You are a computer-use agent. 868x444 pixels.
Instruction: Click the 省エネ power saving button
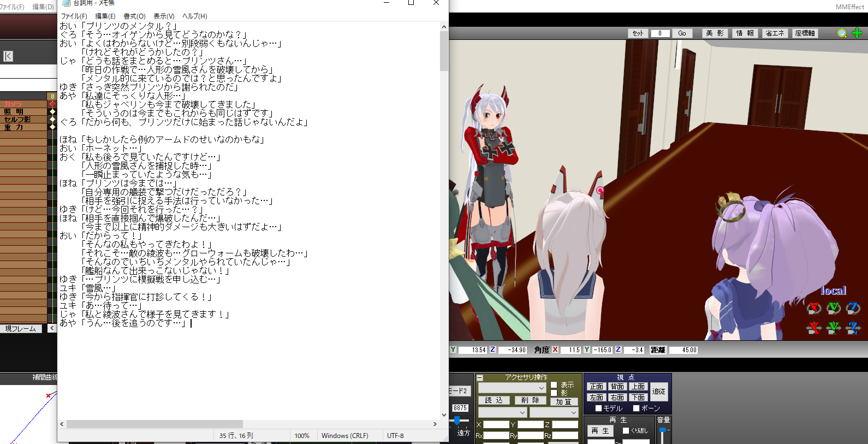point(775,33)
